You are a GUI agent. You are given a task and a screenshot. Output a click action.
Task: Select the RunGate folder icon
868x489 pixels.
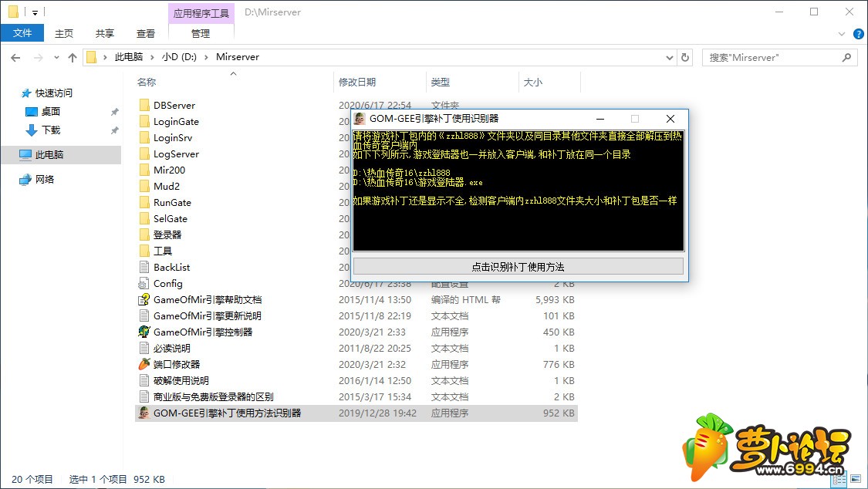pyautogui.click(x=144, y=202)
